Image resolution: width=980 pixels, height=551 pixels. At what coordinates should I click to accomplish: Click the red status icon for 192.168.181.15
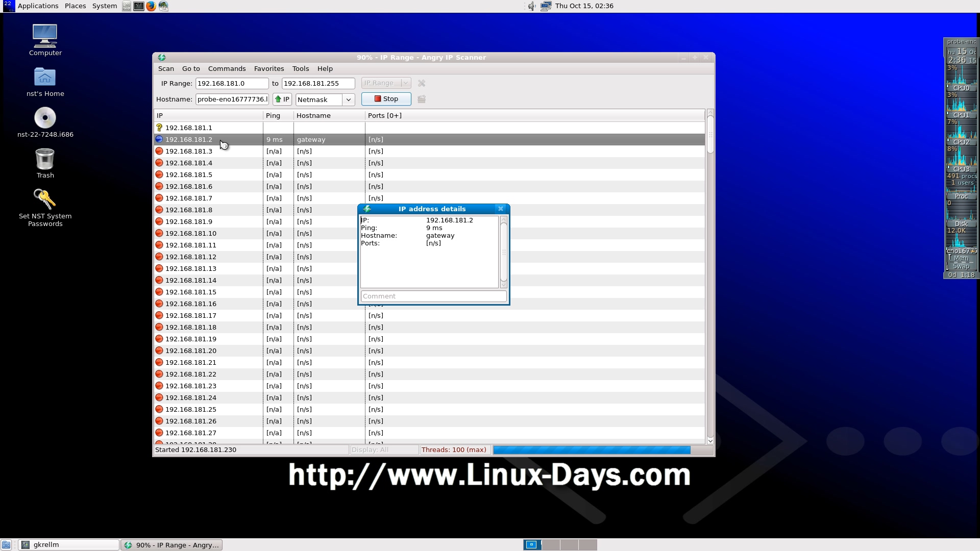pyautogui.click(x=159, y=292)
